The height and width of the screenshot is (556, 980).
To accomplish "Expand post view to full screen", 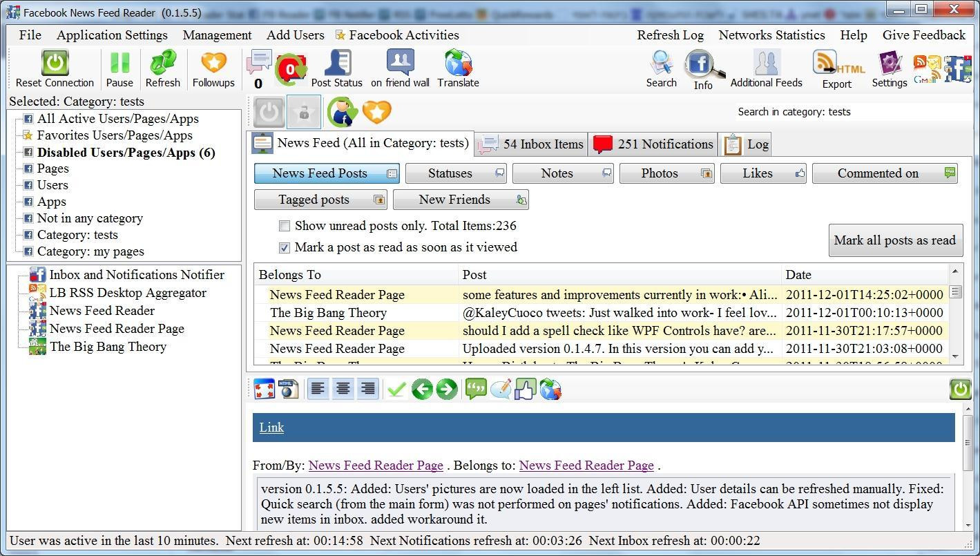I will [x=265, y=390].
